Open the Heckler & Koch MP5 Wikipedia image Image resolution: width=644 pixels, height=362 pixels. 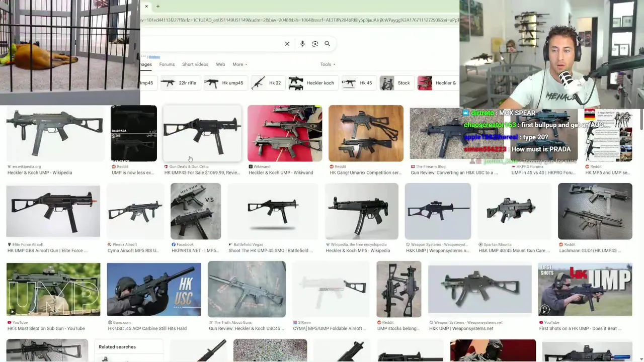pos(361,211)
